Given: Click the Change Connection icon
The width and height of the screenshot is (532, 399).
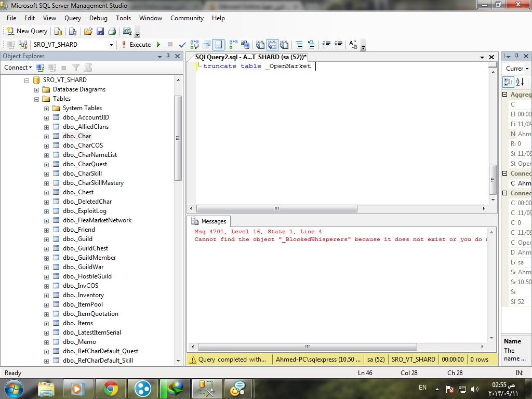Looking at the screenshot, I should [x=23, y=45].
